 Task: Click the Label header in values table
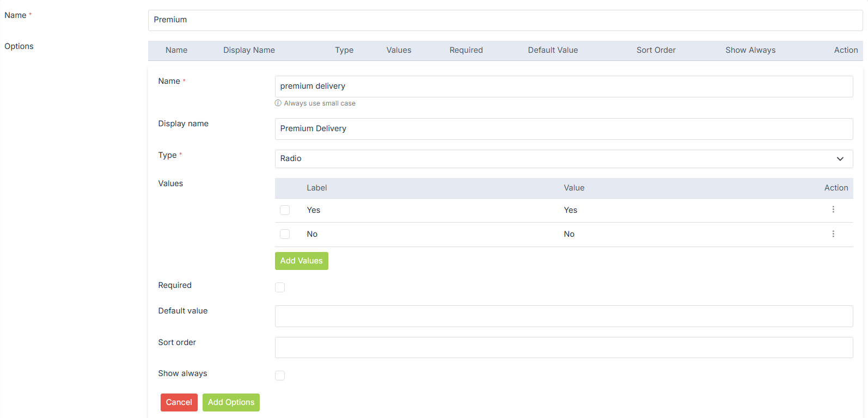(x=316, y=188)
